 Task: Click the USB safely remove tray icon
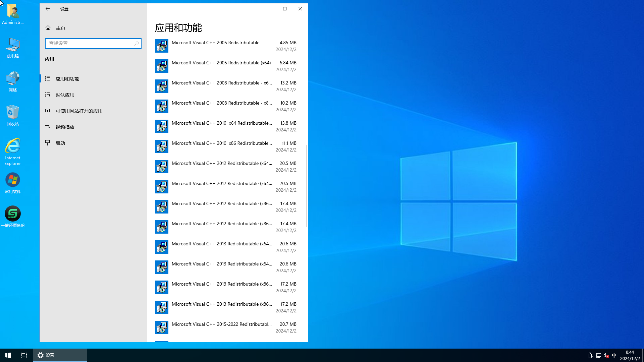(x=590, y=355)
